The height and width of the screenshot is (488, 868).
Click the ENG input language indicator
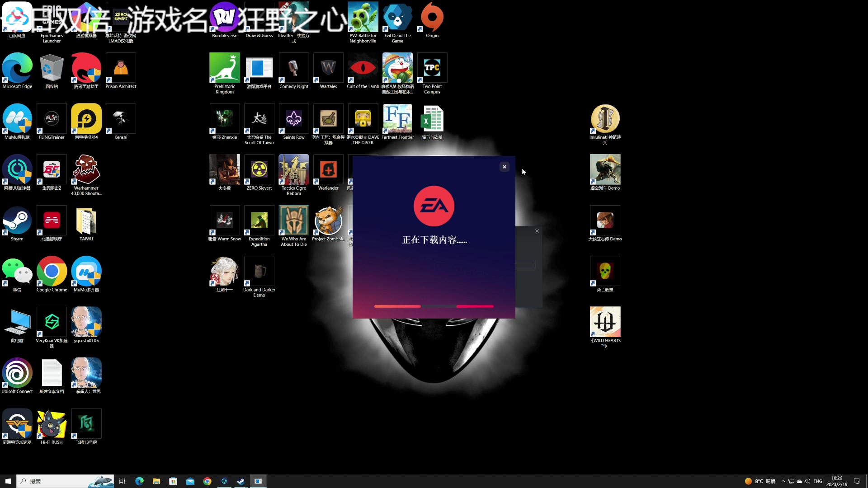pos(818,481)
